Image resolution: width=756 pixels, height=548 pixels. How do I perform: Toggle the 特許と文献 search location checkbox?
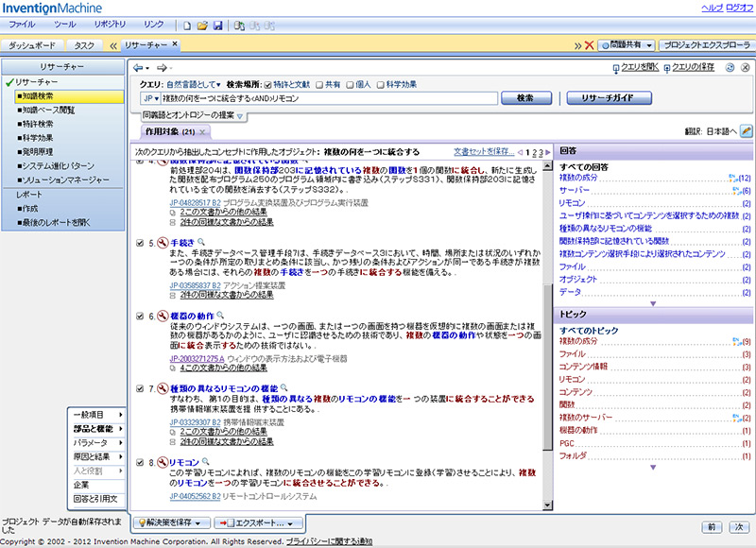(x=268, y=85)
